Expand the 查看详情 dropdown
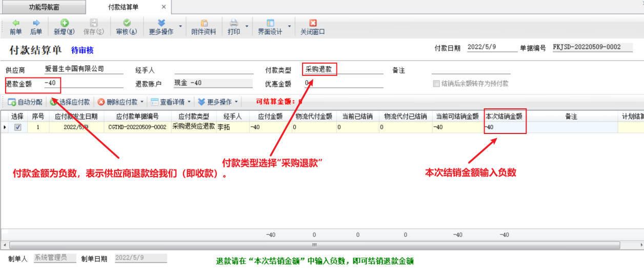Viewport: 644px width, 268px height. pyautogui.click(x=189, y=102)
